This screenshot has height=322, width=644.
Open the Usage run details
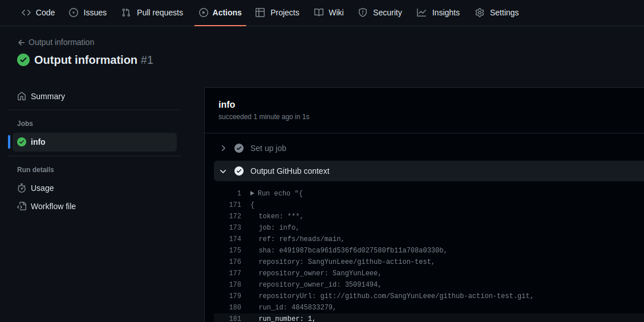tap(95, 188)
